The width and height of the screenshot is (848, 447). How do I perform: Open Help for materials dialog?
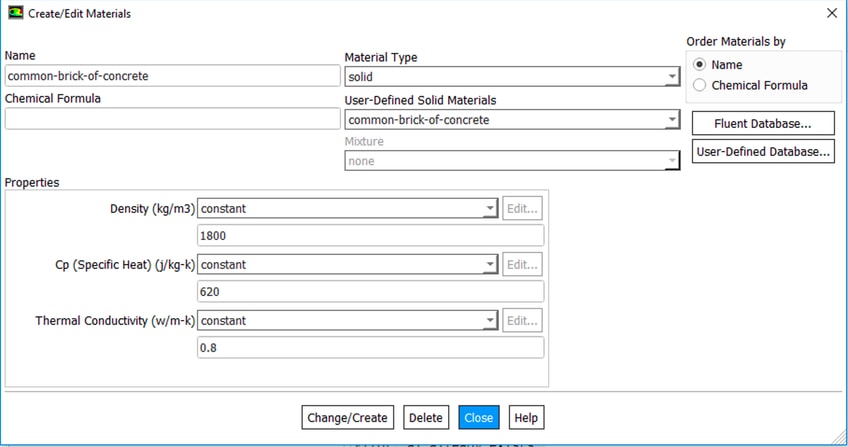coord(526,418)
